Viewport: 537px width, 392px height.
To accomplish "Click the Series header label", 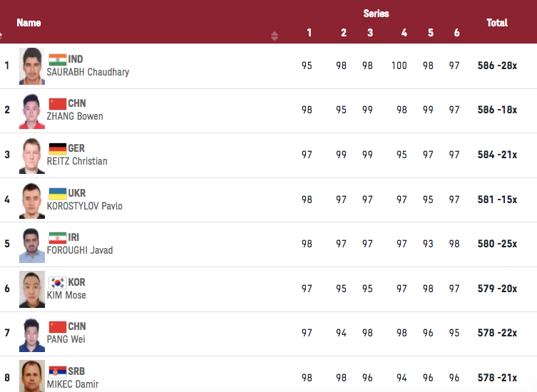I will point(376,14).
